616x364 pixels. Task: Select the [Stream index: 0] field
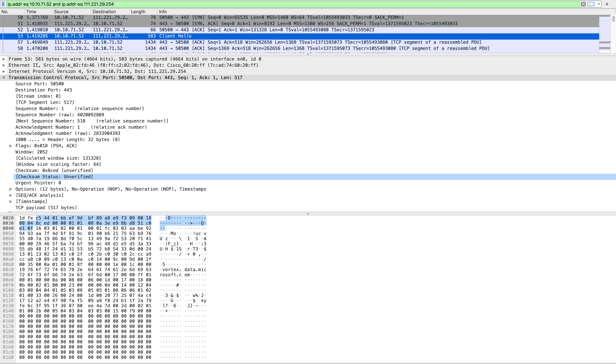(38, 96)
